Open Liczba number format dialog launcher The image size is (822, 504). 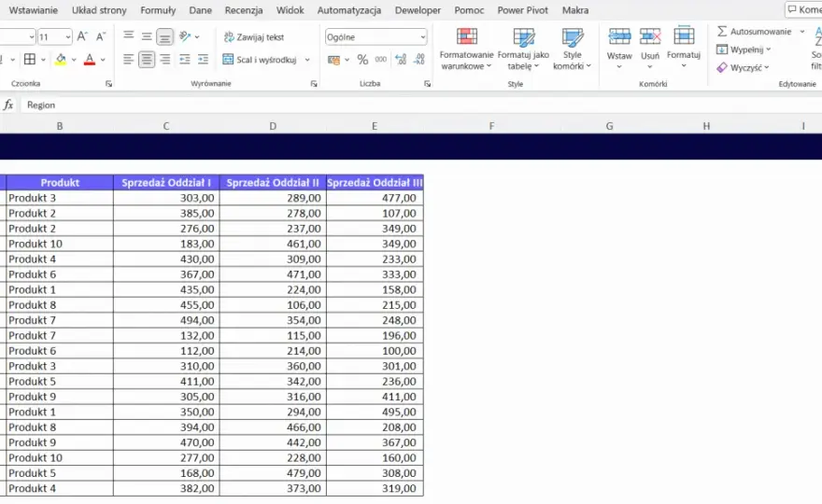tap(427, 83)
